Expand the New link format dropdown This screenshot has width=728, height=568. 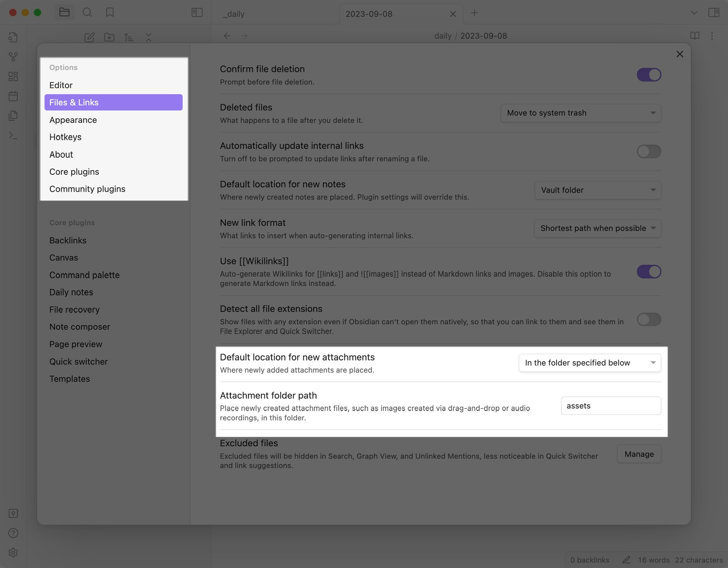click(597, 229)
